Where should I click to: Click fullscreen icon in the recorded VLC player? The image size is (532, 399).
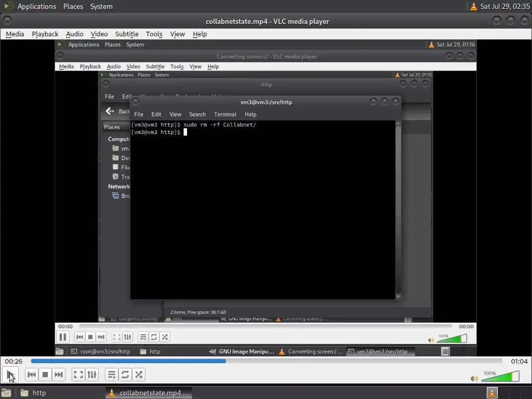[x=117, y=337]
